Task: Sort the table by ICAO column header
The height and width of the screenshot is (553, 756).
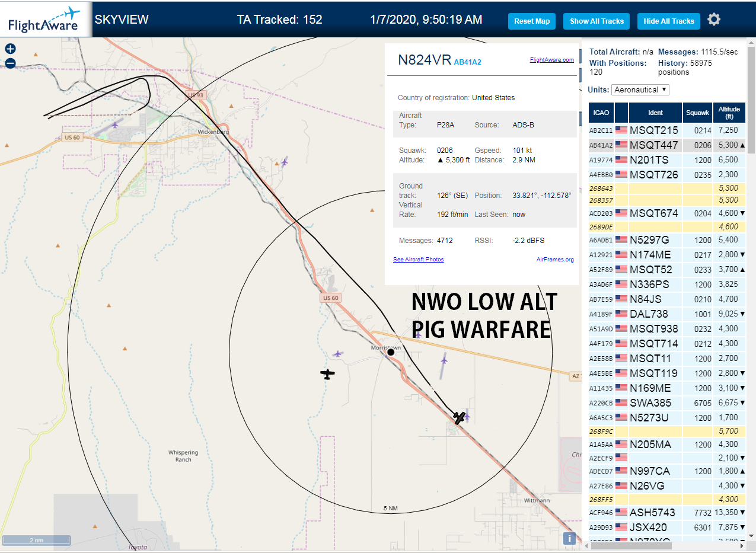Action: point(601,113)
